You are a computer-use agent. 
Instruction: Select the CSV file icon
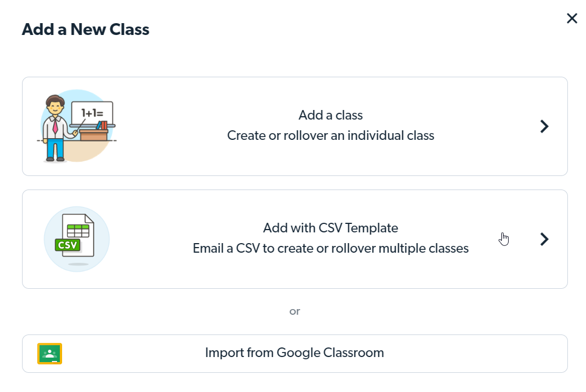tap(77, 239)
